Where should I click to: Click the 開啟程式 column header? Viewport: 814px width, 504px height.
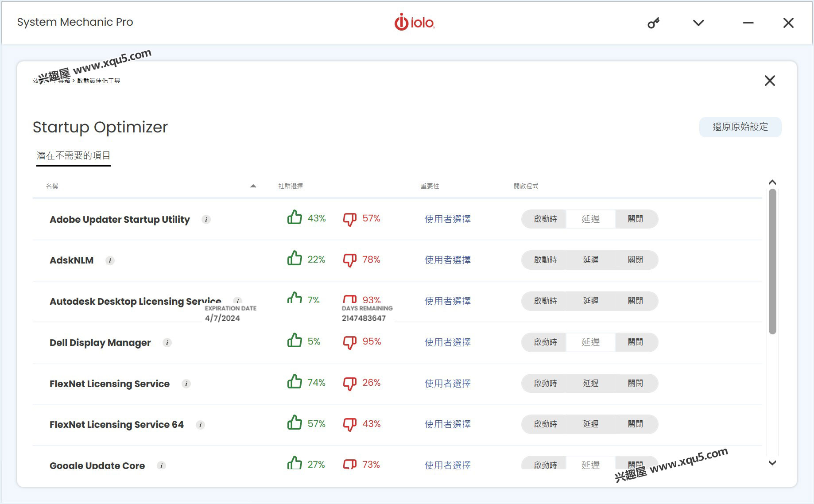(x=526, y=186)
